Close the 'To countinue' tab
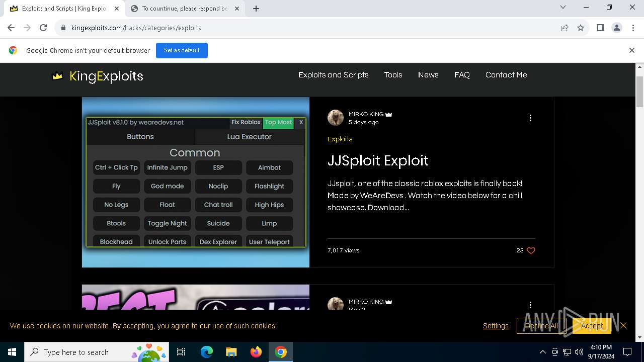The image size is (644, 362). tap(236, 9)
